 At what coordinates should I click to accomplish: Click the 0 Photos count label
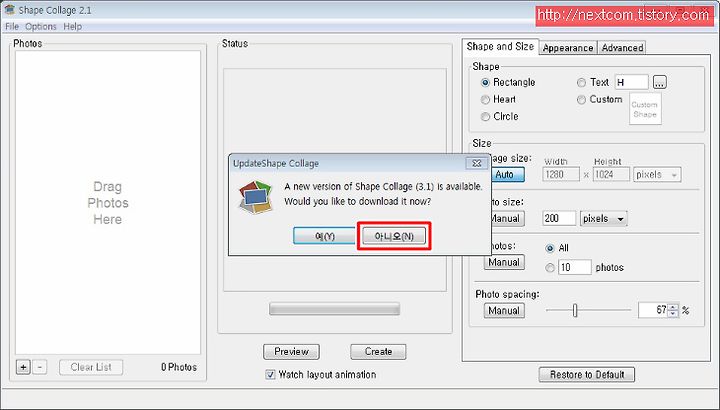point(179,367)
